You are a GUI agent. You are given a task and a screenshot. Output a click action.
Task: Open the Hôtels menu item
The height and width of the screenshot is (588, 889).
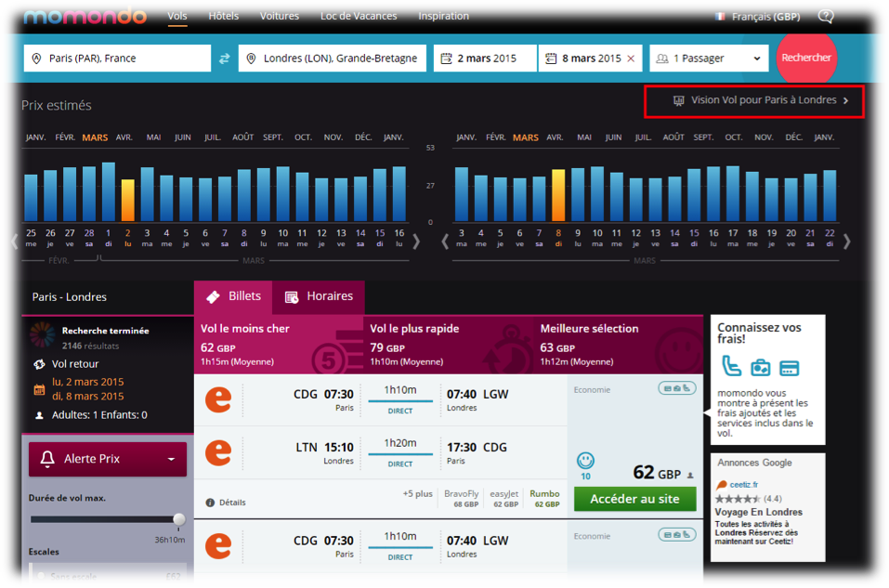[223, 16]
